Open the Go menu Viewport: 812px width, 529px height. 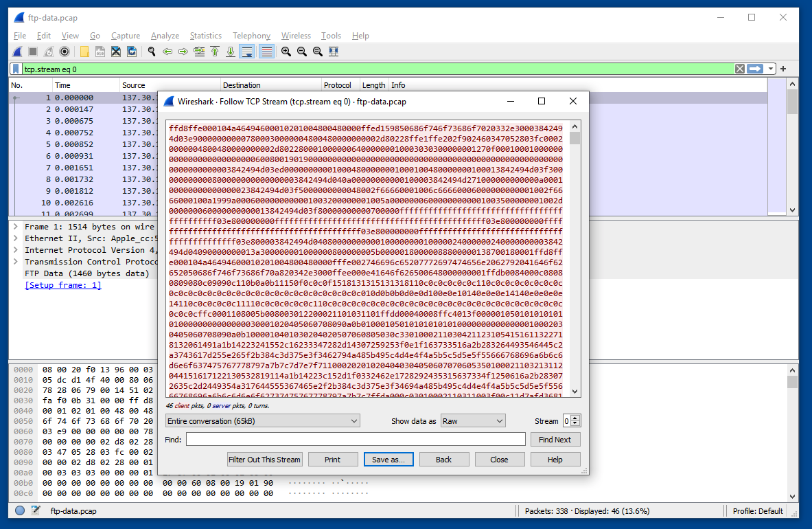[x=95, y=36]
